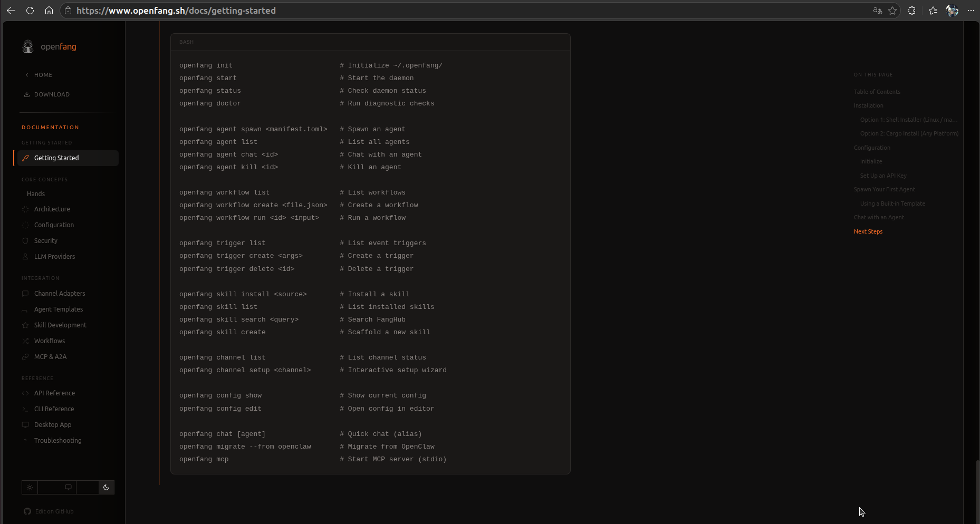Click the monitor icon beside Desktop App
This screenshot has height=524, width=980.
(25, 425)
